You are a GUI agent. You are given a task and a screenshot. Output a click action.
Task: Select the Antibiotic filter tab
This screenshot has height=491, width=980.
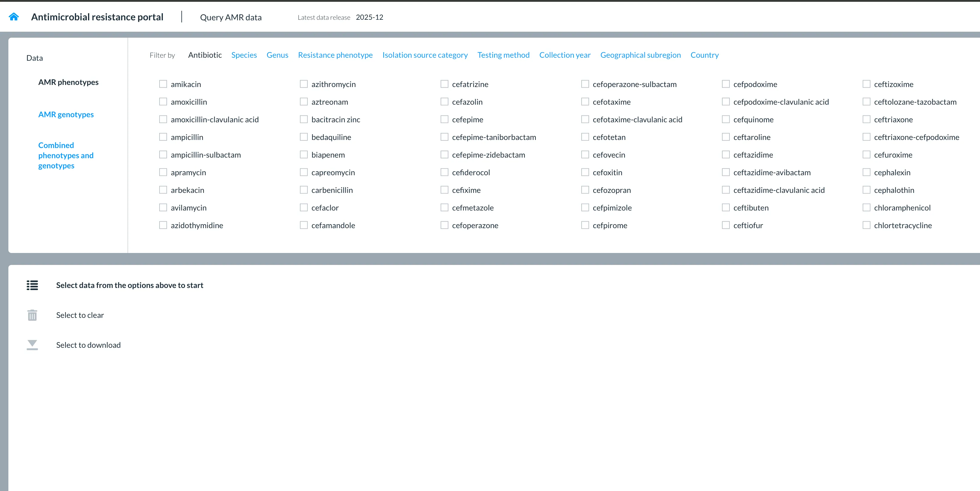point(205,55)
